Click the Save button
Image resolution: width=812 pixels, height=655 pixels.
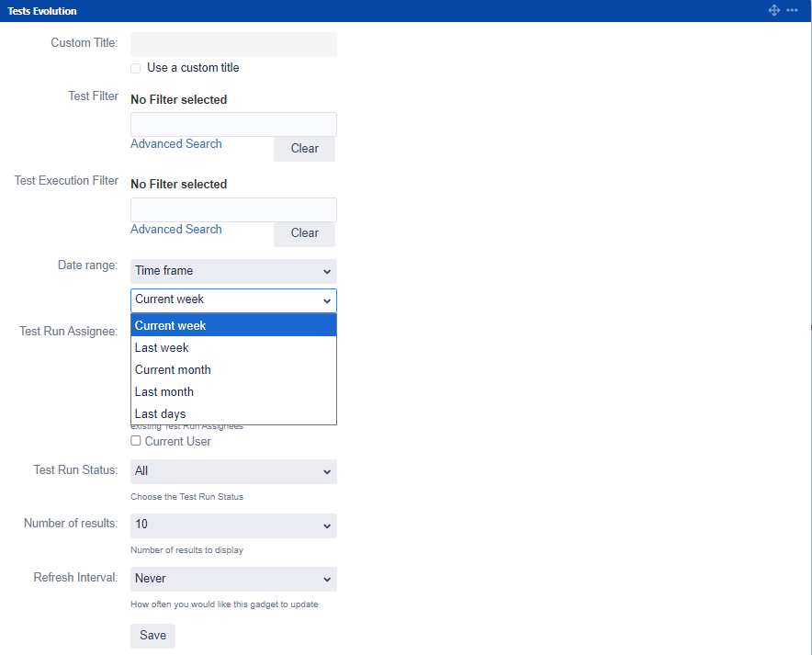coord(152,636)
